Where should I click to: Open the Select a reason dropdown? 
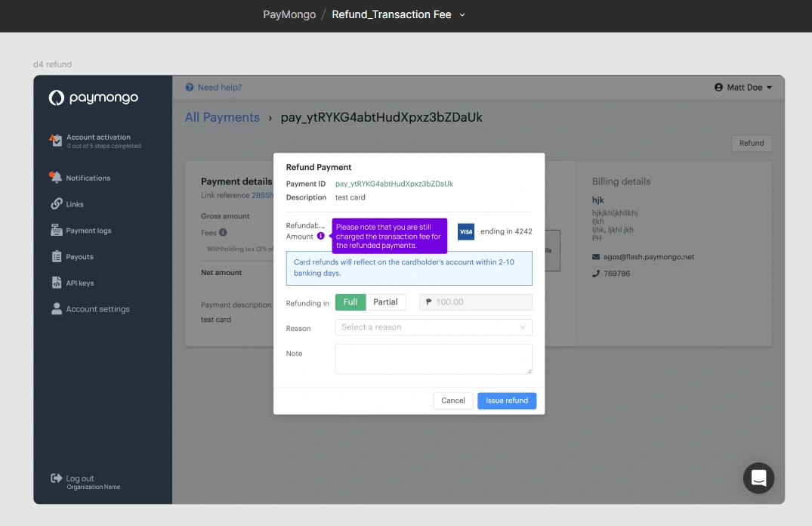434,327
